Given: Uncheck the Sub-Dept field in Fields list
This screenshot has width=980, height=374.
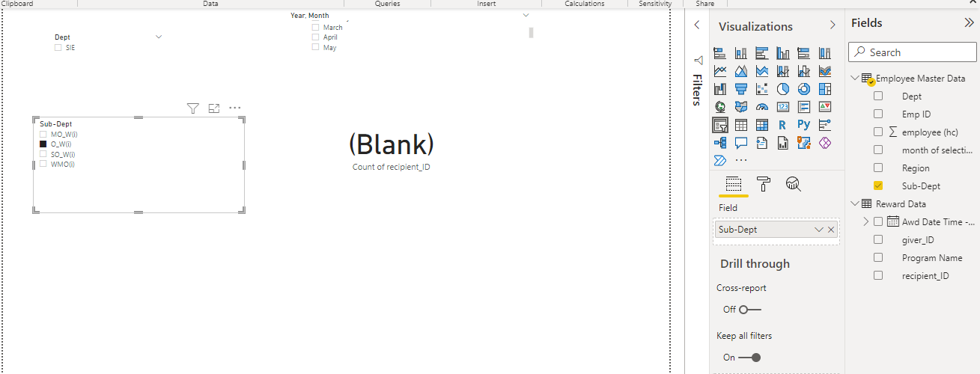Looking at the screenshot, I should pos(878,186).
